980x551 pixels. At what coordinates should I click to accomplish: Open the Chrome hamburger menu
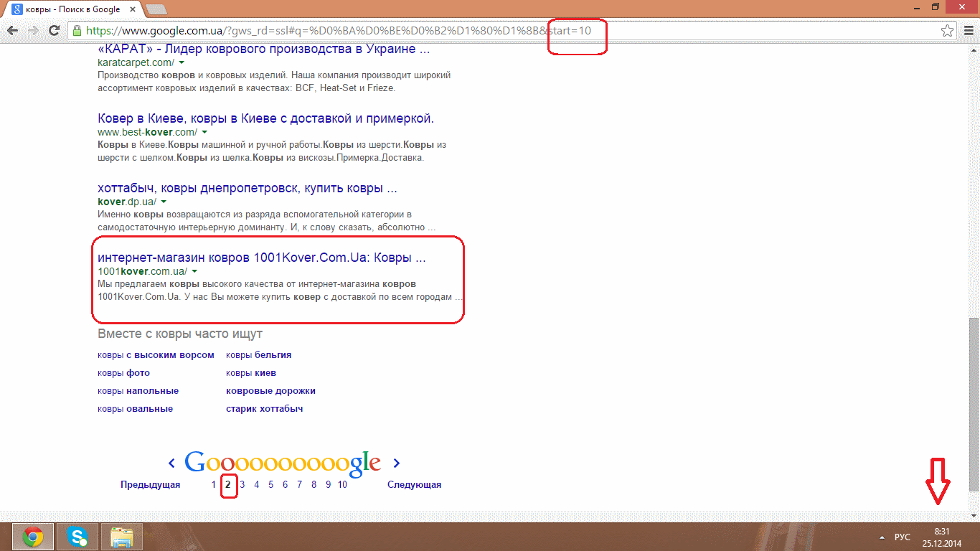click(968, 31)
